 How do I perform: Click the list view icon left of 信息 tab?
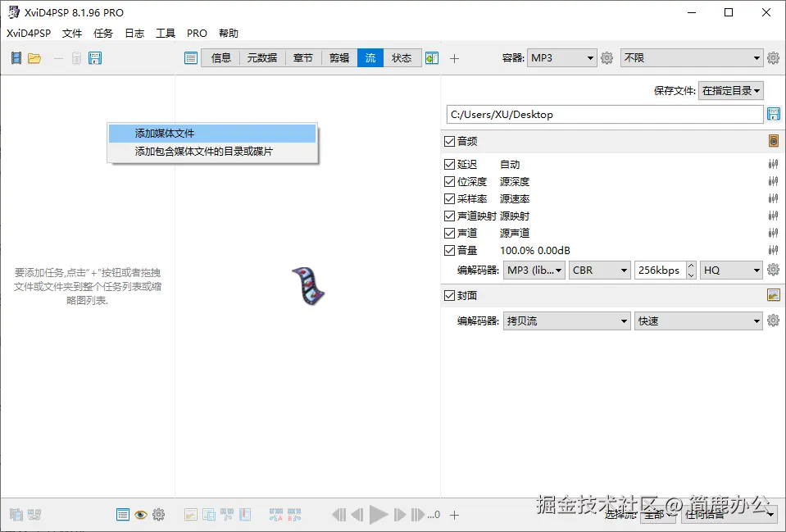(191, 58)
